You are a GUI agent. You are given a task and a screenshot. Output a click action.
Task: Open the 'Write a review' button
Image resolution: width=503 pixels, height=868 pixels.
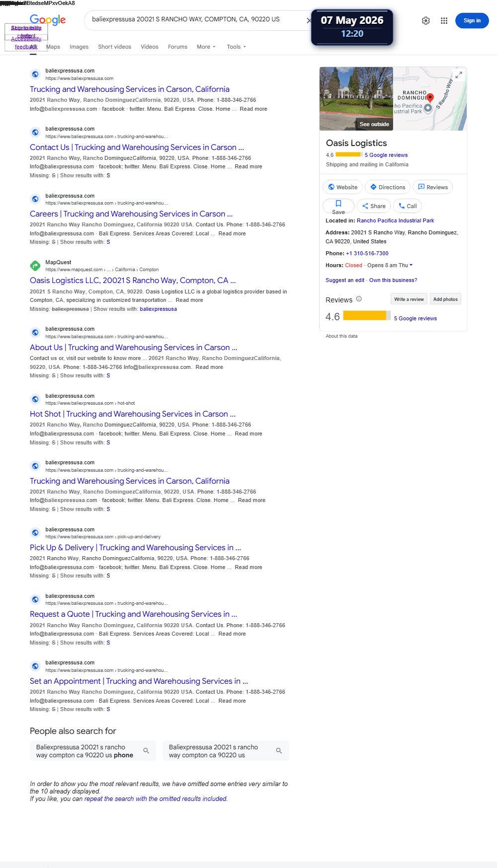click(x=409, y=299)
